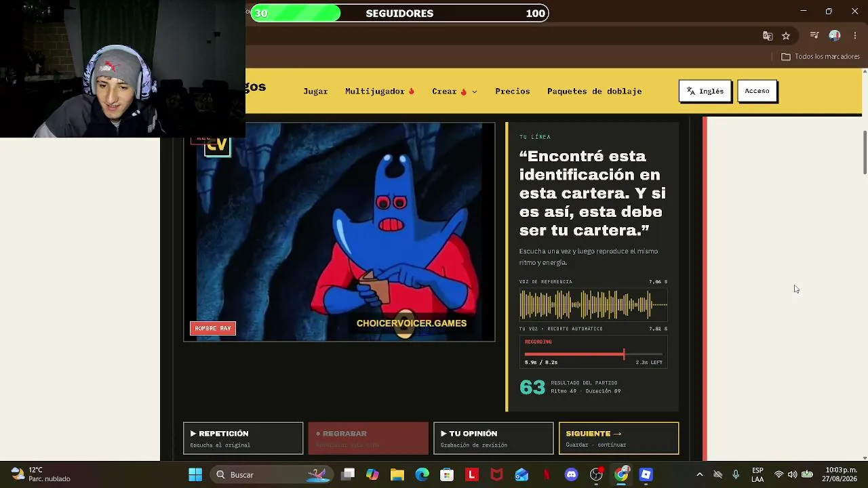Image resolution: width=868 pixels, height=488 pixels.
Task: Click the "2.3s LEFT" remaining time text
Action: click(649, 363)
